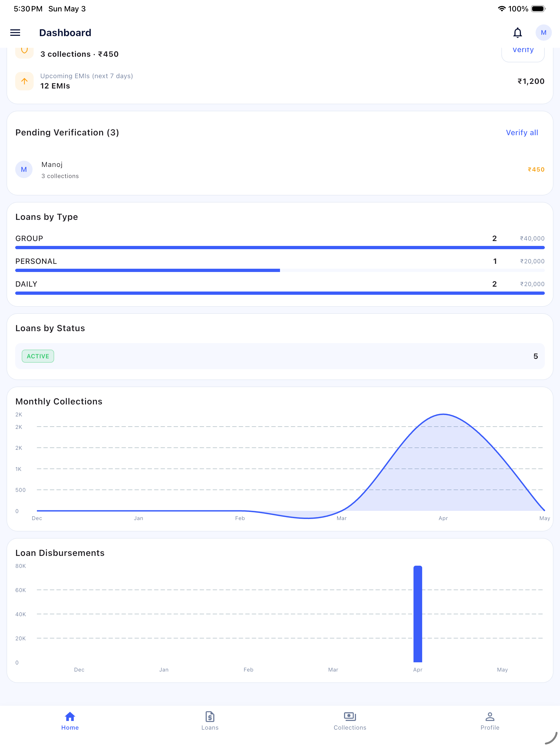Tap the DAILY loan type label

[26, 284]
